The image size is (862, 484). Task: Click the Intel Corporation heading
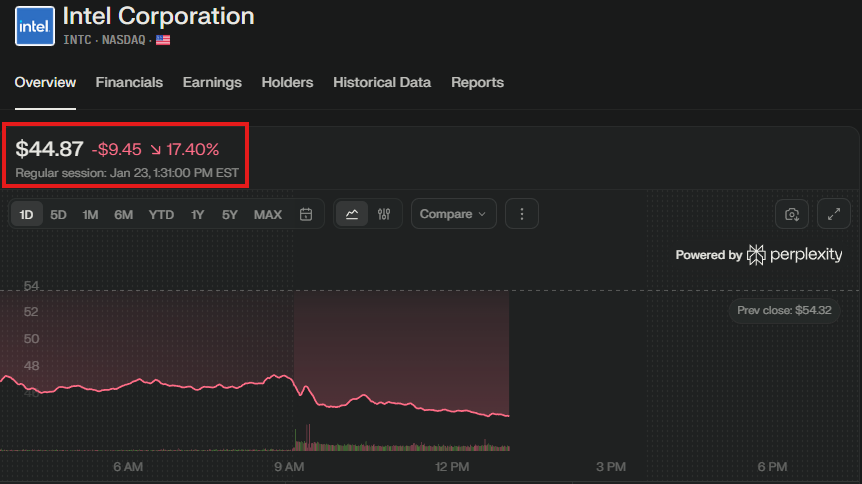coord(158,16)
